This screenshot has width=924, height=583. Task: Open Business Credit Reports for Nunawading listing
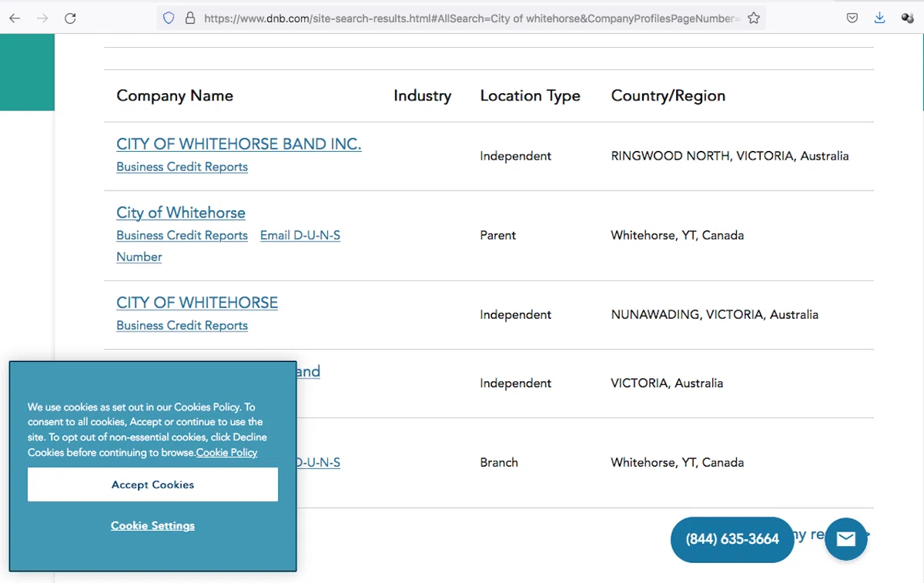point(182,325)
